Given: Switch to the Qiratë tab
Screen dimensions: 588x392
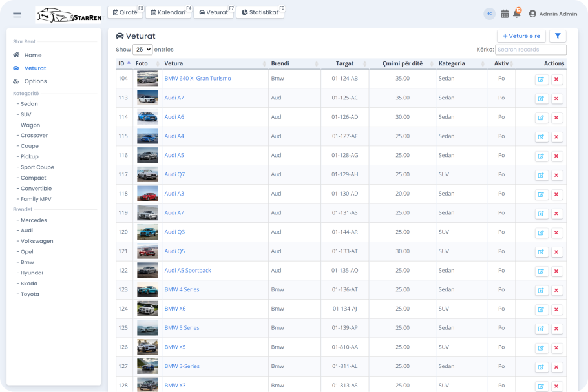Looking at the screenshot, I should coord(125,12).
